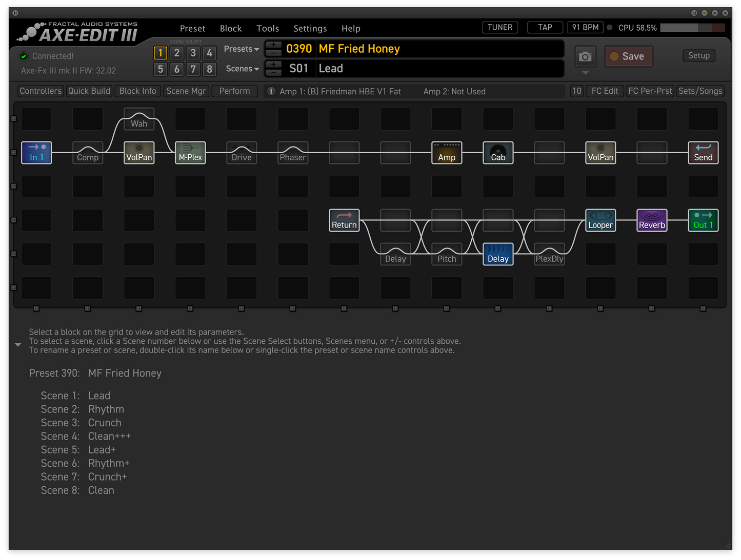Open the Amp block editor

[447, 153]
